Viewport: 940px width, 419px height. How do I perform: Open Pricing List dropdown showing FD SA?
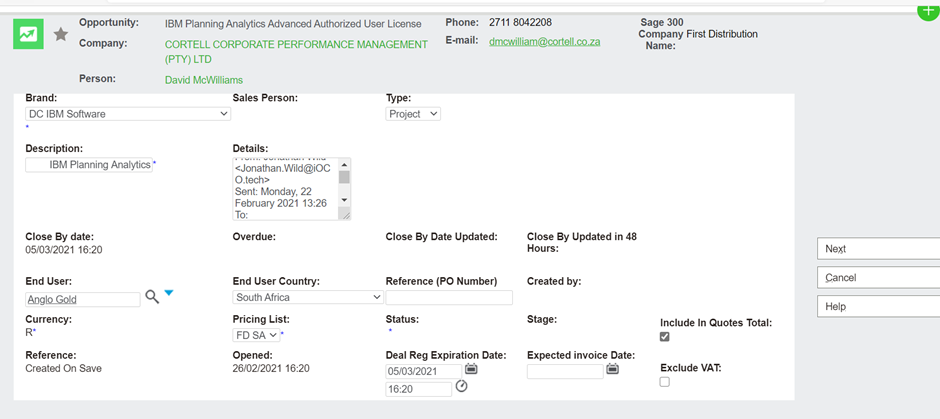pyautogui.click(x=256, y=335)
